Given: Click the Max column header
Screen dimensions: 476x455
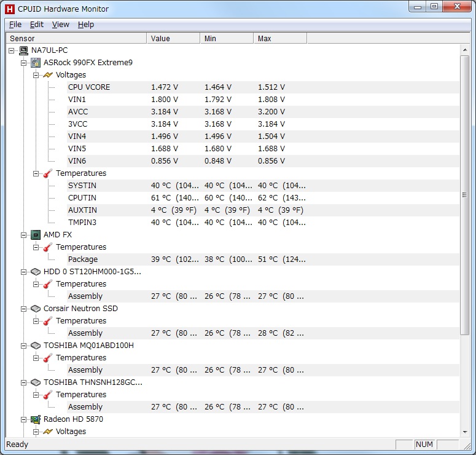Looking at the screenshot, I should 280,38.
